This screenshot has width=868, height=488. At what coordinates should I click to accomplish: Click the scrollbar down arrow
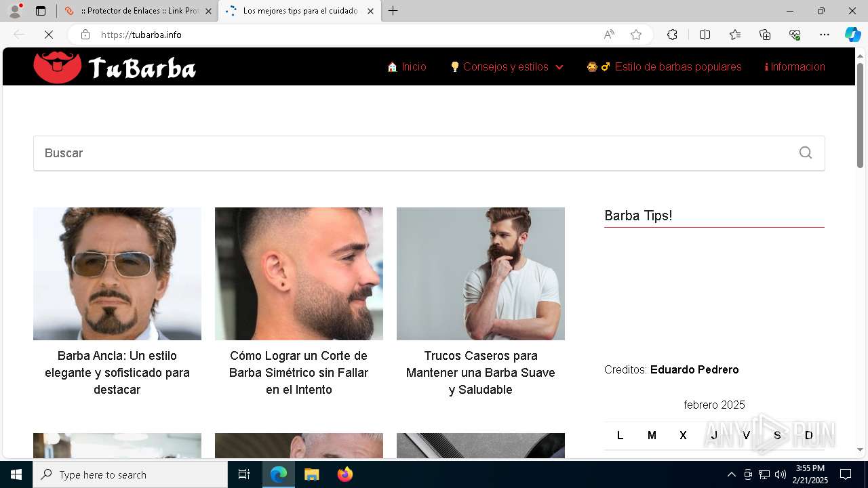860,449
